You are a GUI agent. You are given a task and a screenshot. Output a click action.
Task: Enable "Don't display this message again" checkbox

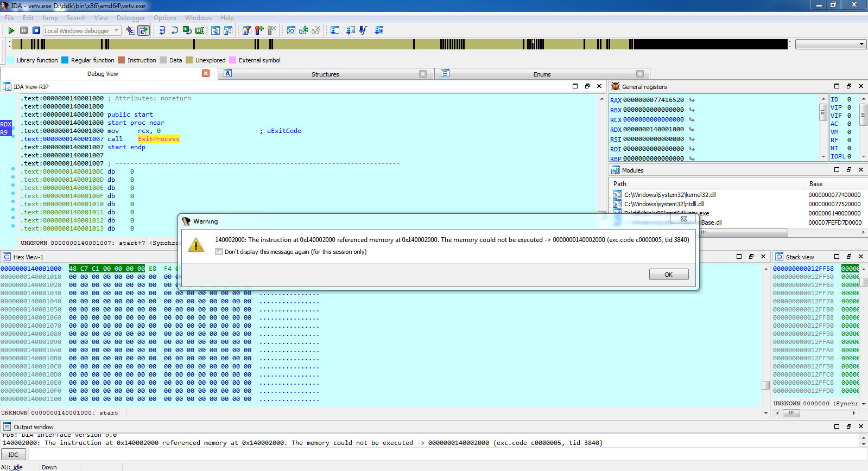coord(219,252)
